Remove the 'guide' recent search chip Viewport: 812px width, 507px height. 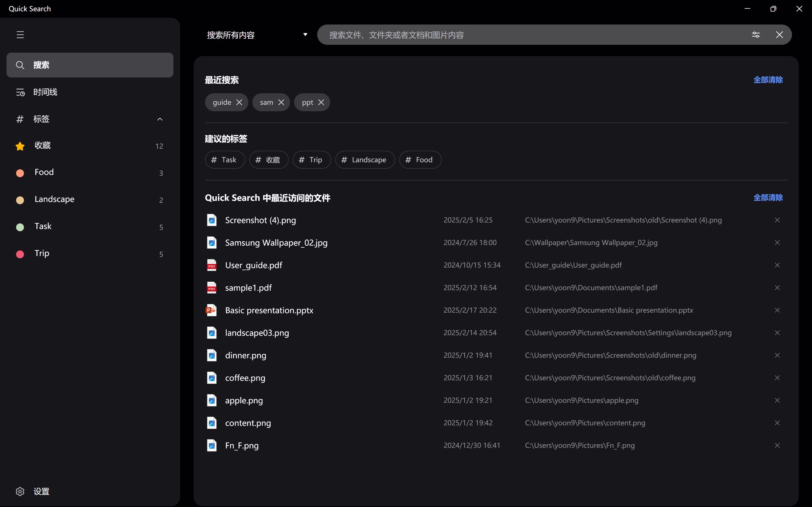[239, 102]
